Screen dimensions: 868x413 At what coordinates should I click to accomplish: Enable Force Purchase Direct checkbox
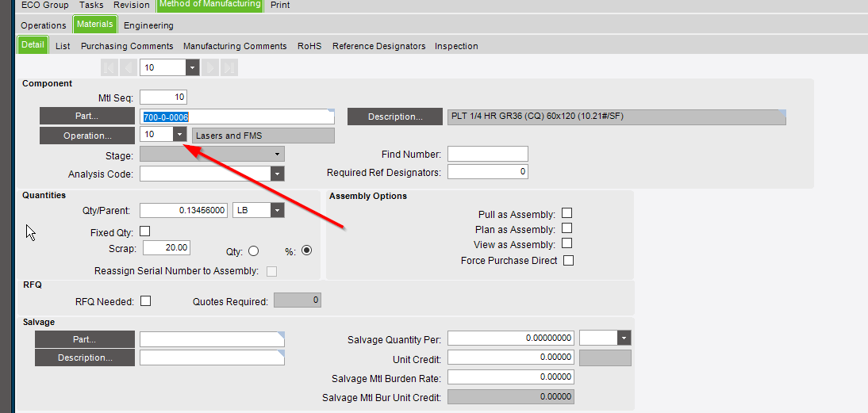[x=569, y=261]
